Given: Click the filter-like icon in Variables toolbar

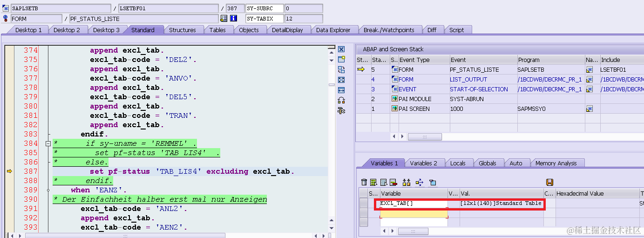Looking at the screenshot, I should [433, 182].
